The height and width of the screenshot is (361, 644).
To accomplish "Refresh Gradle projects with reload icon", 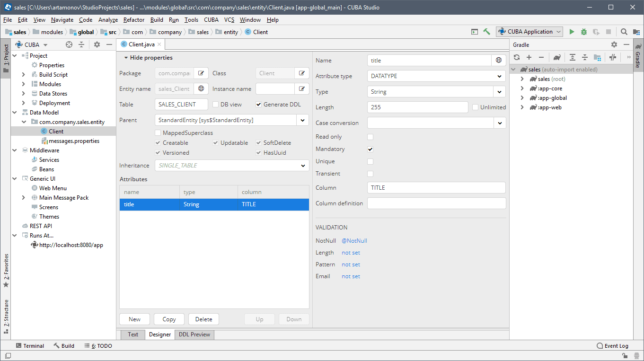I will click(x=517, y=57).
